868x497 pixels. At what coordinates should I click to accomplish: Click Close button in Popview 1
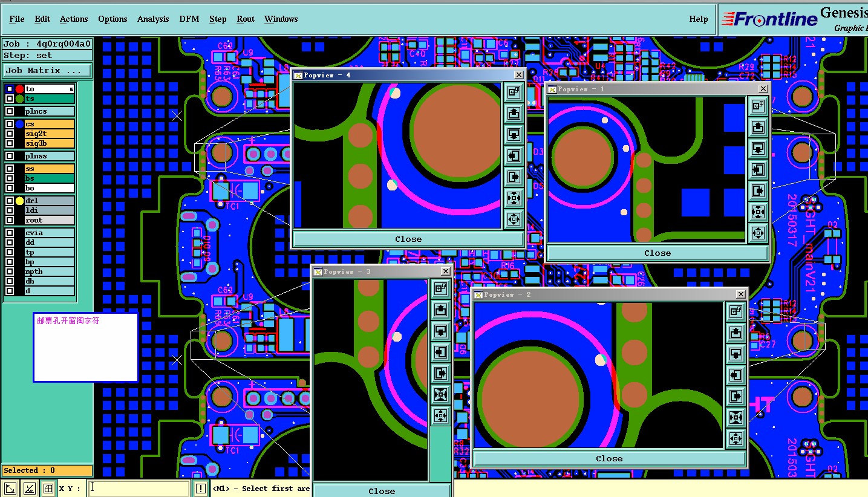point(658,253)
